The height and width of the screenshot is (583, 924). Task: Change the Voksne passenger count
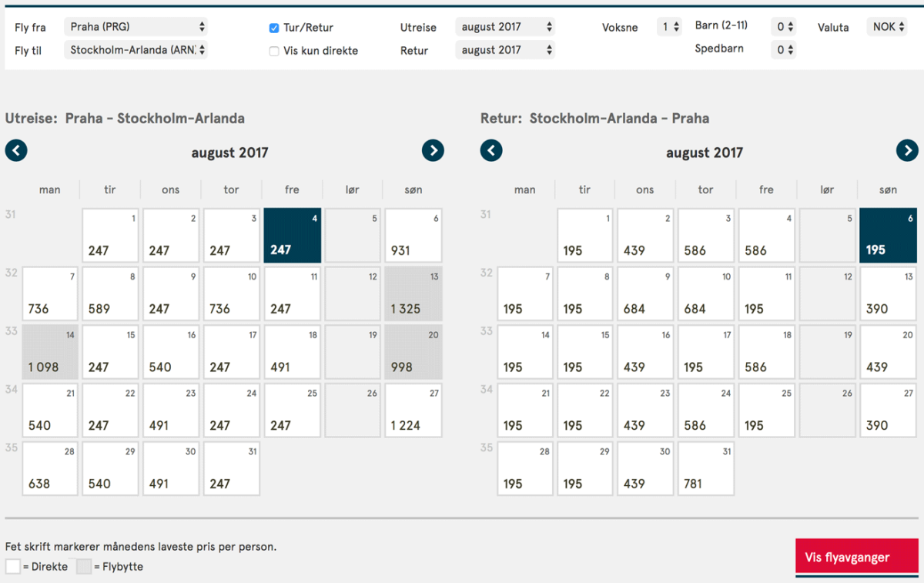(669, 27)
